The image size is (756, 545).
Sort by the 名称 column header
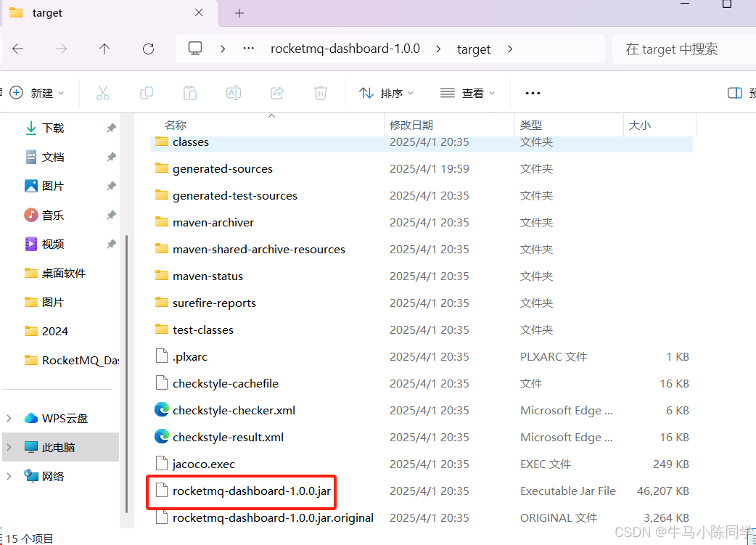[175, 126]
